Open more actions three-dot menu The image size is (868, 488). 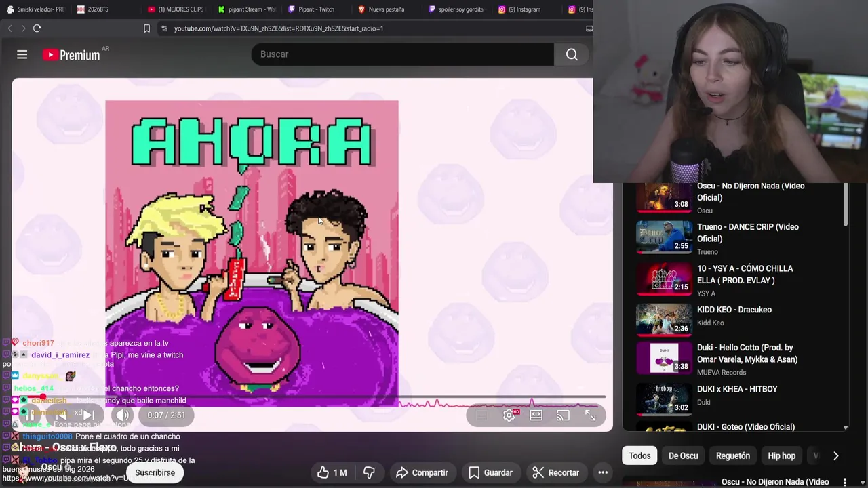[x=603, y=472]
